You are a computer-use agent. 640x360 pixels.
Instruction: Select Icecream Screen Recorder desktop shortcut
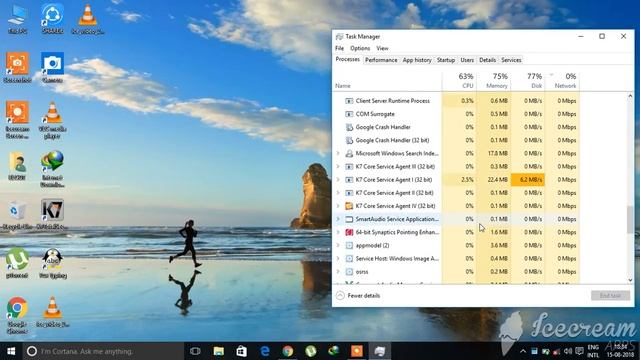pos(17,120)
